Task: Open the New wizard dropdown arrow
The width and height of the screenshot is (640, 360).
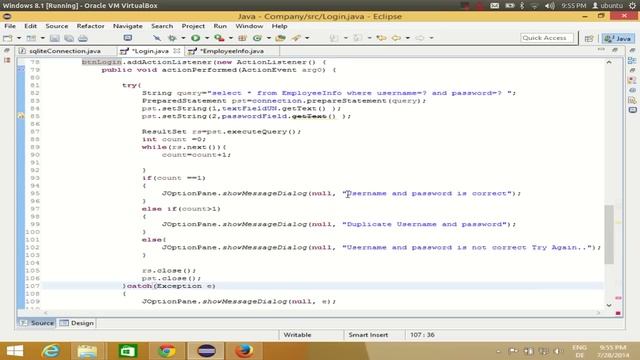Action: pyautogui.click(x=19, y=38)
